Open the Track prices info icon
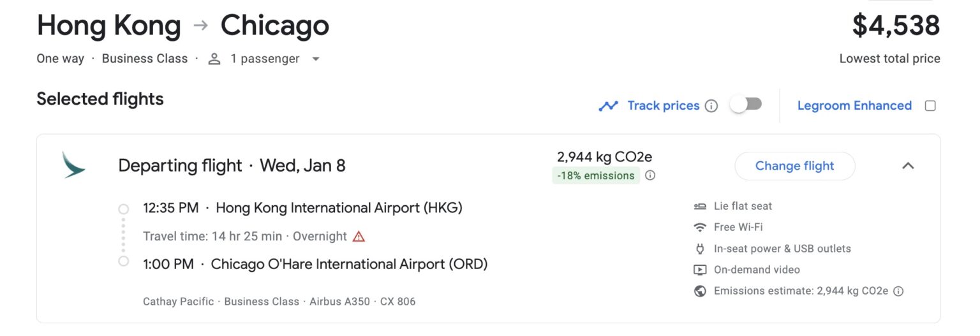The image size is (980, 336). click(711, 106)
